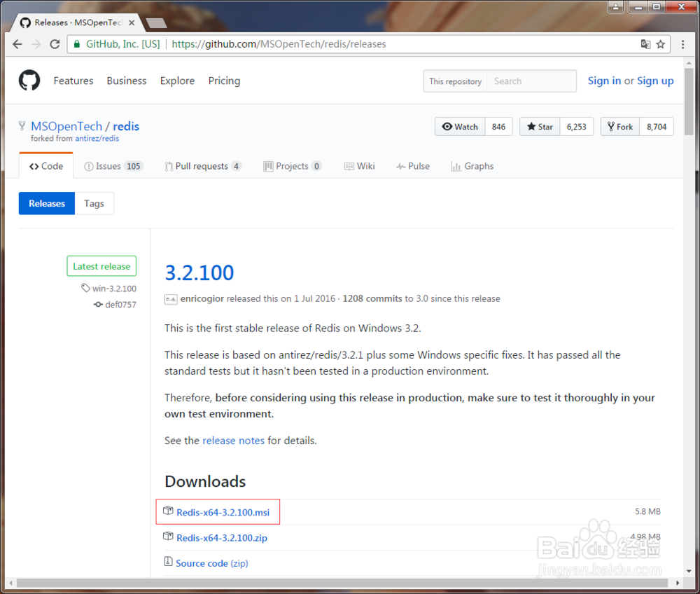Open the Pulse tab

point(413,166)
